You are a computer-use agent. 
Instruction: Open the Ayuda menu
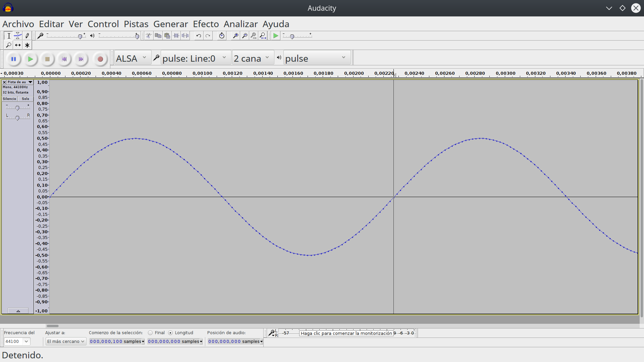click(x=276, y=24)
